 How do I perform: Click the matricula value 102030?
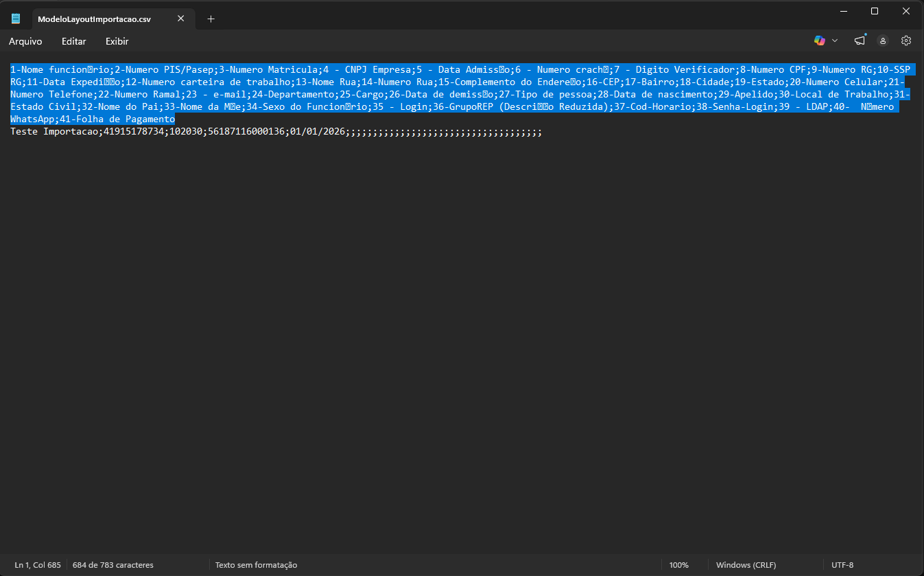(x=186, y=131)
